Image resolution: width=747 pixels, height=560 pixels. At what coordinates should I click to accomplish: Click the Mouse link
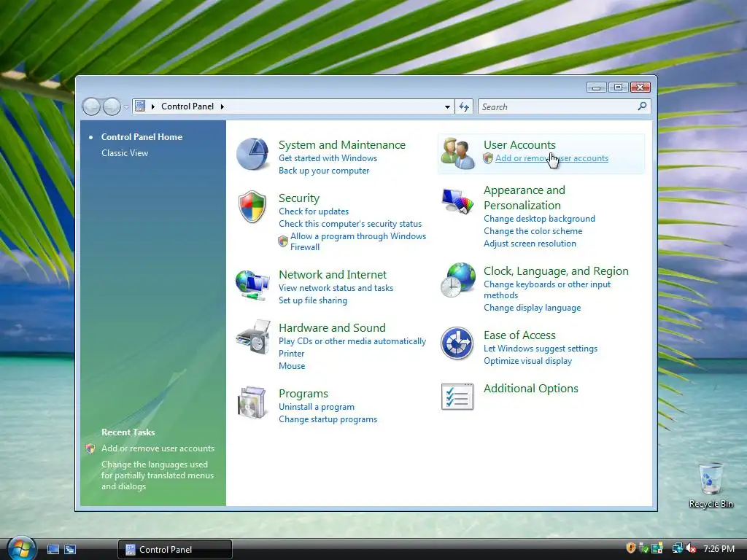coord(292,366)
